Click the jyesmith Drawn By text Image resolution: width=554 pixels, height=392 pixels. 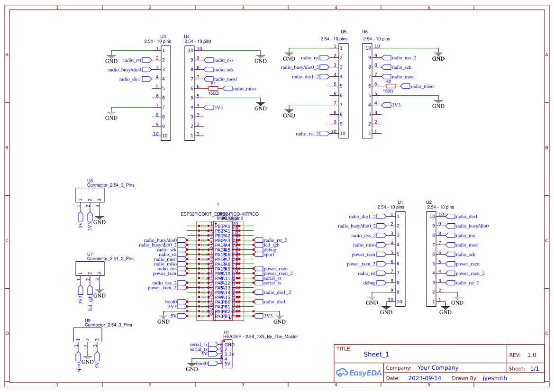[494, 378]
